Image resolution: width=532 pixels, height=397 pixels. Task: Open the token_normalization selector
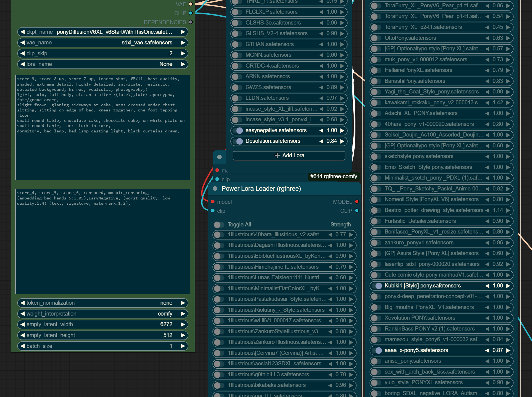(x=102, y=303)
